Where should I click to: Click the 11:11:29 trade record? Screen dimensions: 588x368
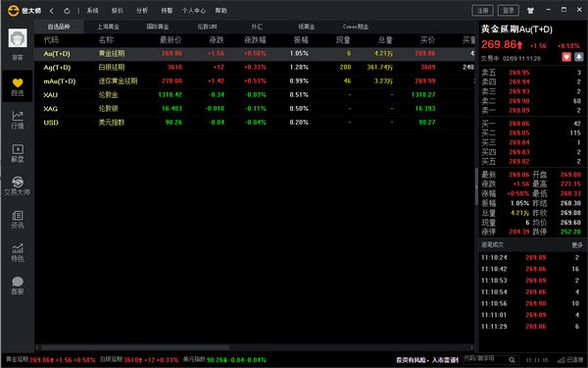coord(531,327)
